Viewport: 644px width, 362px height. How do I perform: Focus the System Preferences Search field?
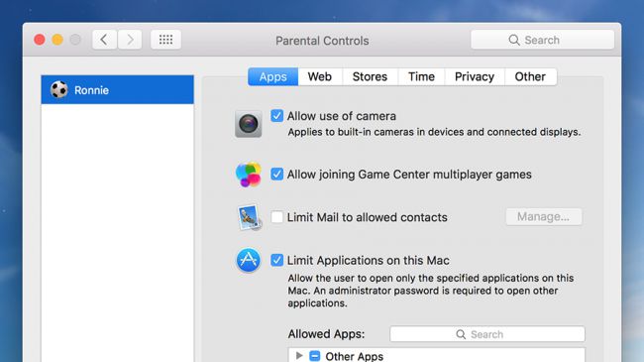coord(543,40)
